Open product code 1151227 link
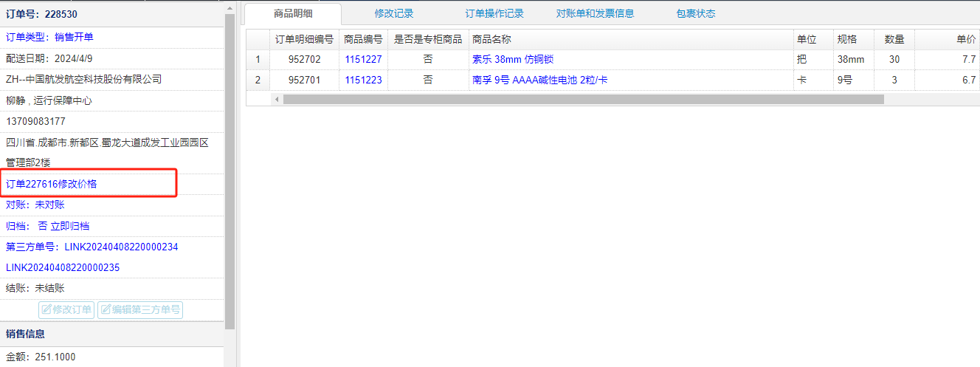Image resolution: width=980 pixels, height=367 pixels. (x=363, y=60)
